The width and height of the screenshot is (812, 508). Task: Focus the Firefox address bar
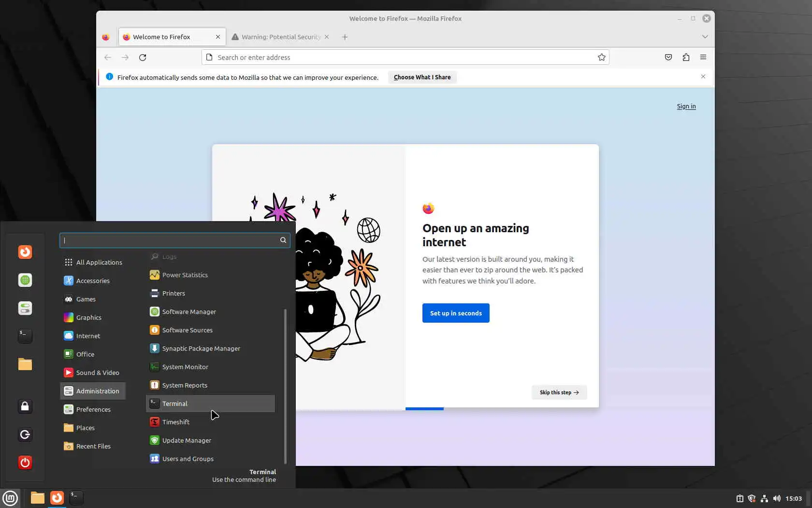pos(406,58)
